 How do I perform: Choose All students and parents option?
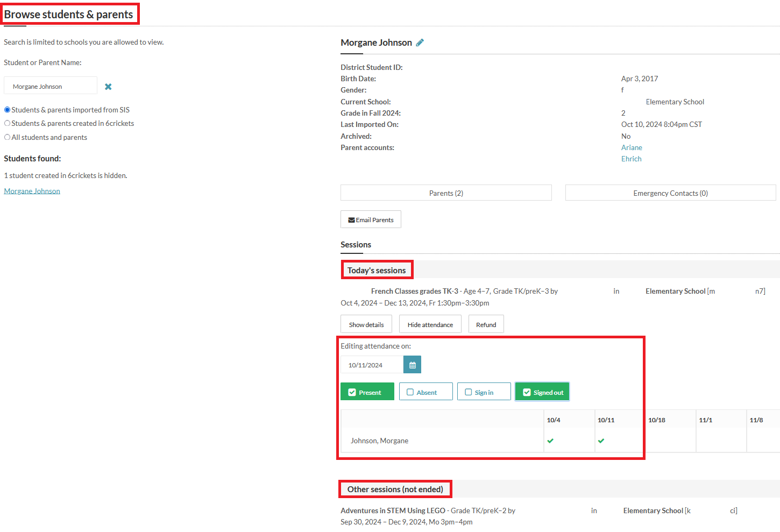(x=8, y=137)
